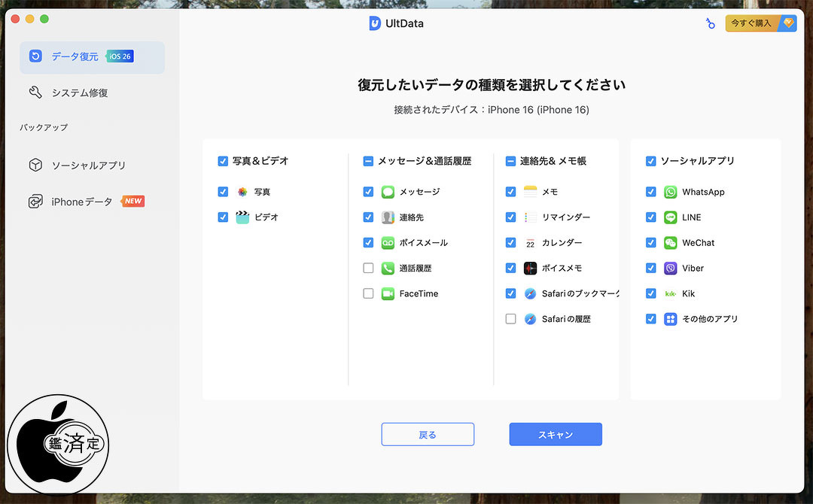Uncheck the Safariのブックマーク checkbox

coord(510,293)
